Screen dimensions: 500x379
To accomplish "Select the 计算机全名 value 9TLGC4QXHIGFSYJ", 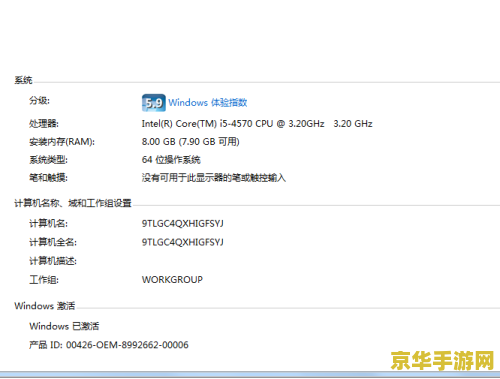I will (183, 242).
